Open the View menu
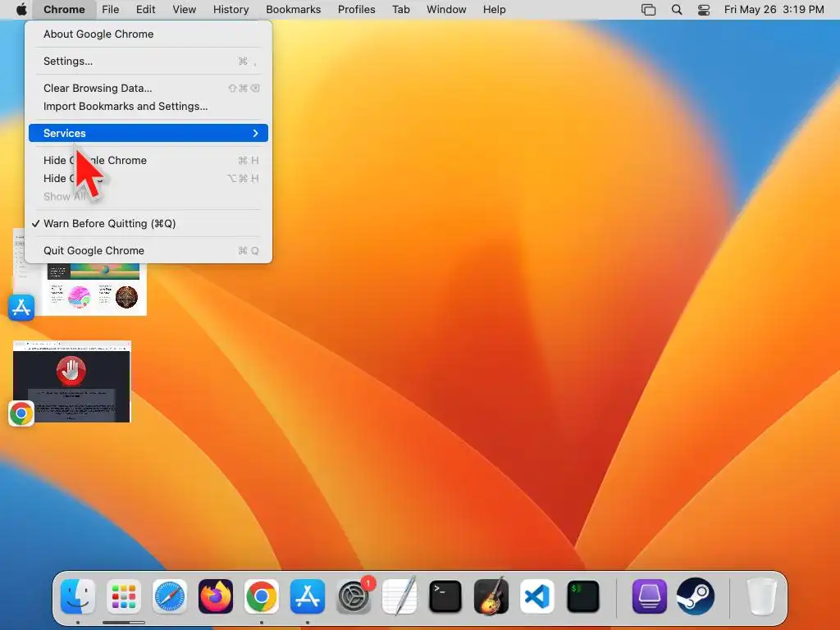Image resolution: width=840 pixels, height=630 pixels. (185, 10)
